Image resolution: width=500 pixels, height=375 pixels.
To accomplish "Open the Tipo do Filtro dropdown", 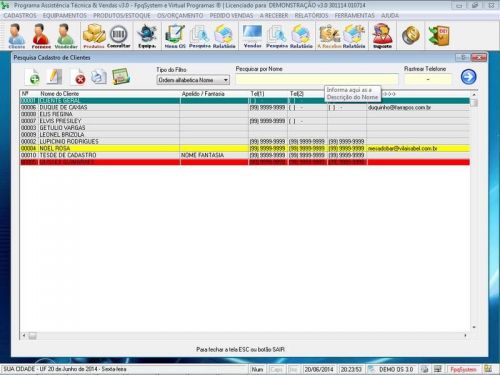I will pos(193,80).
